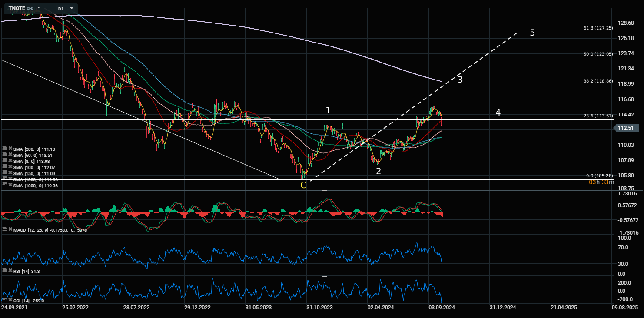Close the RSI indicator panel
Viewport: 644px width, 318px height.
click(10, 271)
